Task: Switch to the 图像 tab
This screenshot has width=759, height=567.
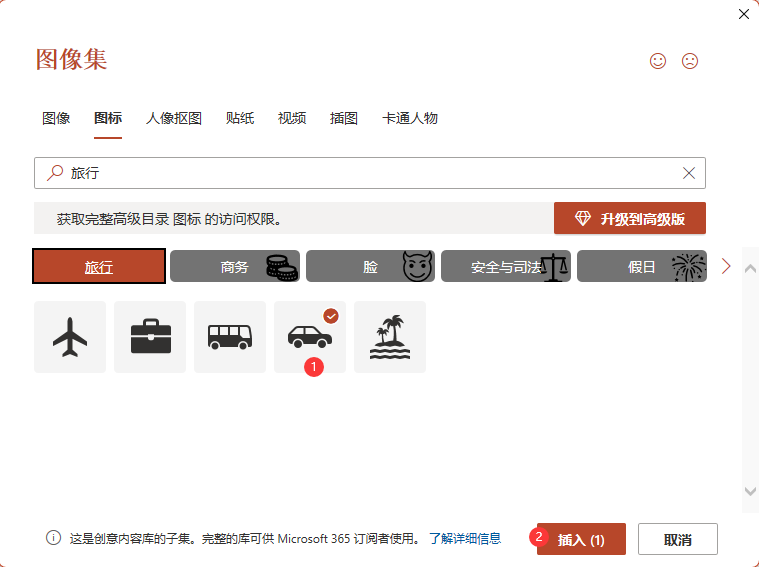Action: [56, 118]
